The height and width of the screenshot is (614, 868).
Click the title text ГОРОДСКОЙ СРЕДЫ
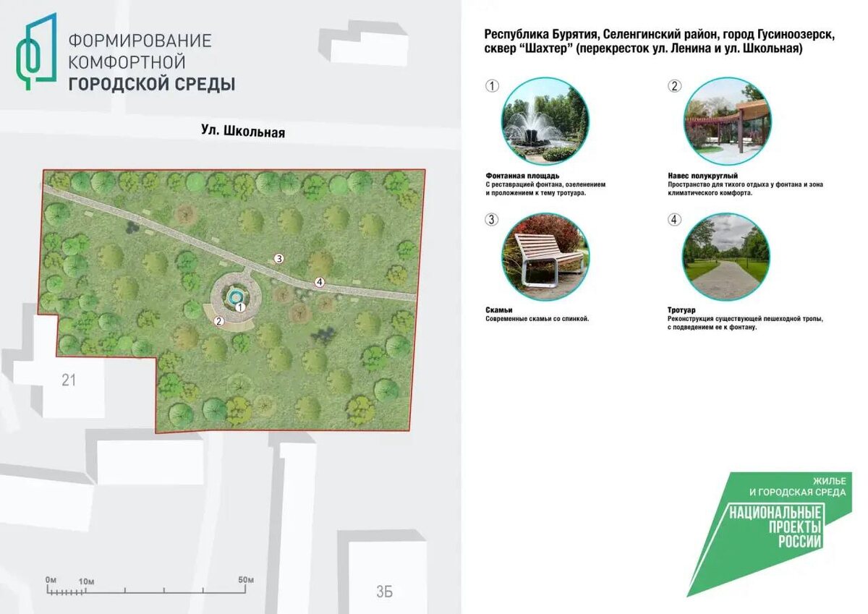(x=152, y=85)
